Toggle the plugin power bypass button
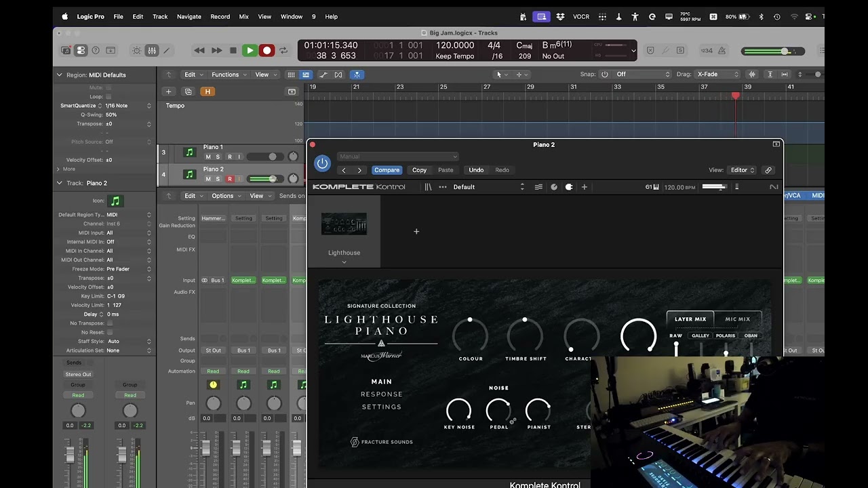This screenshot has width=868, height=488. pyautogui.click(x=322, y=163)
